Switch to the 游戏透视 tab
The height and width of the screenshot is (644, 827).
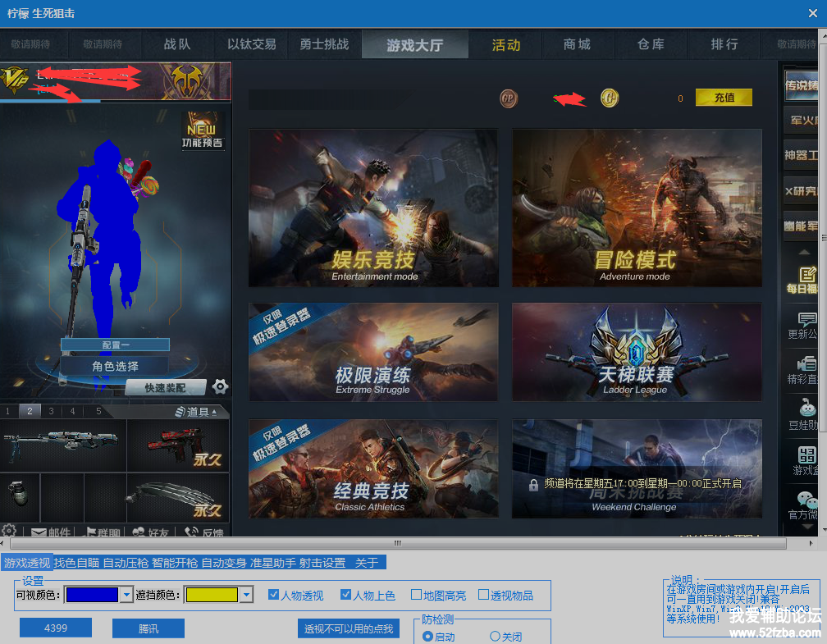click(26, 563)
